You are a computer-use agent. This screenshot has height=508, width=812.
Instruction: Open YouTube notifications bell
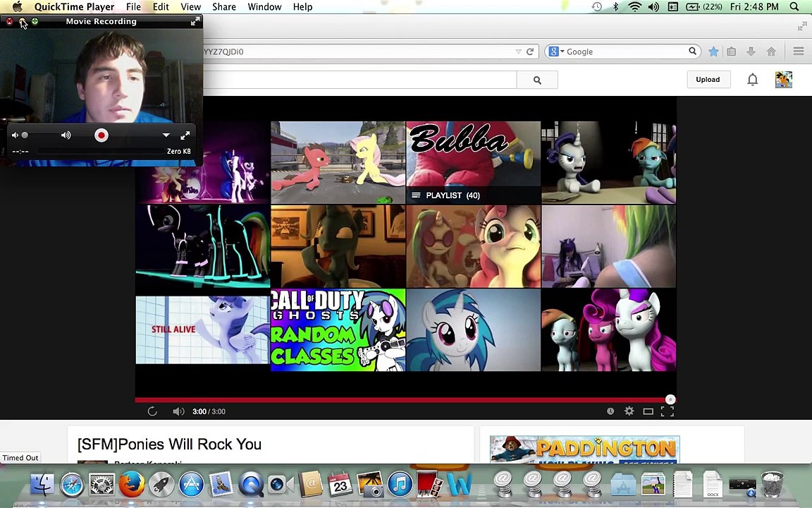[753, 79]
